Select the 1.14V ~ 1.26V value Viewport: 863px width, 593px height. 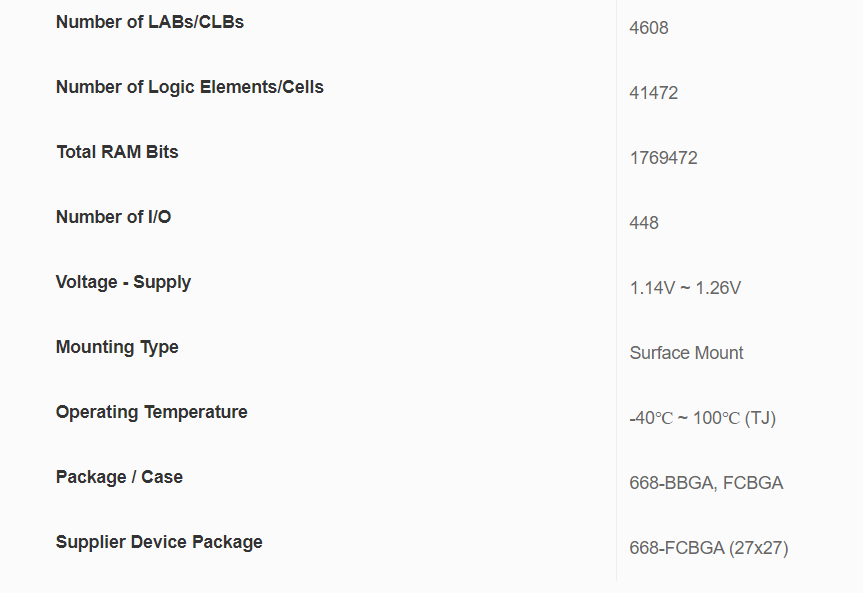coord(685,288)
